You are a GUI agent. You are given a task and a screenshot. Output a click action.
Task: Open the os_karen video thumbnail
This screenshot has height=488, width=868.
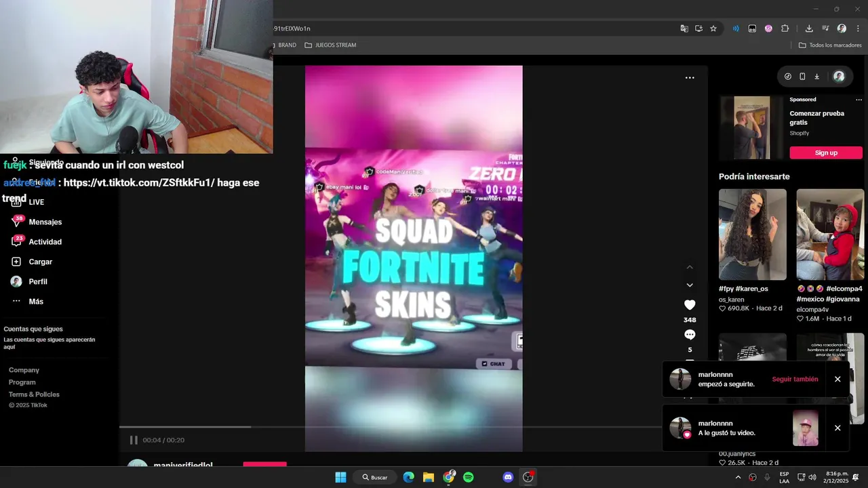(753, 235)
